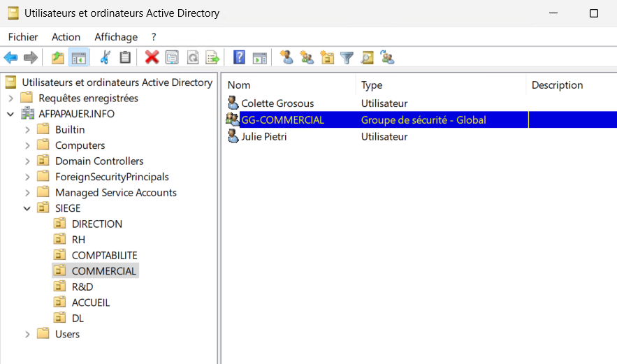
Task: Open the Action menu
Action: 66,37
